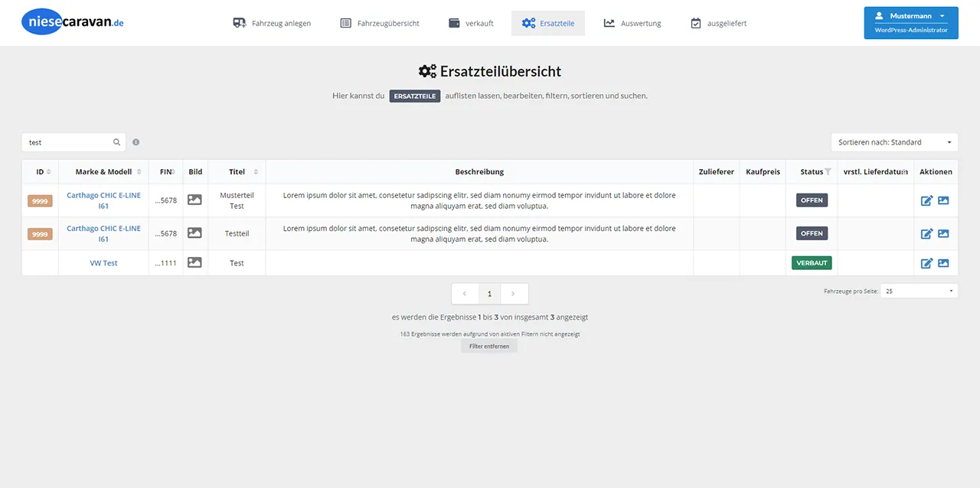Click image action icon for Testteil row
Screen dimensions: 980x488
point(943,233)
